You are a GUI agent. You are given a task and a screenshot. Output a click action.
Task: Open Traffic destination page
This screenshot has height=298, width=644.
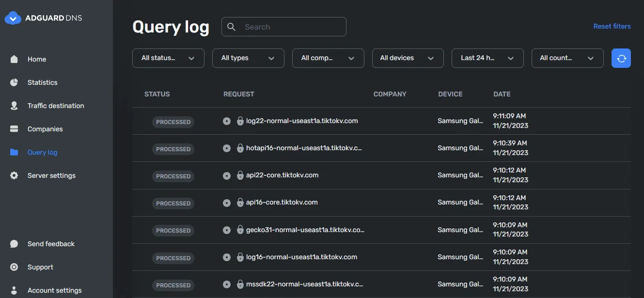point(56,106)
